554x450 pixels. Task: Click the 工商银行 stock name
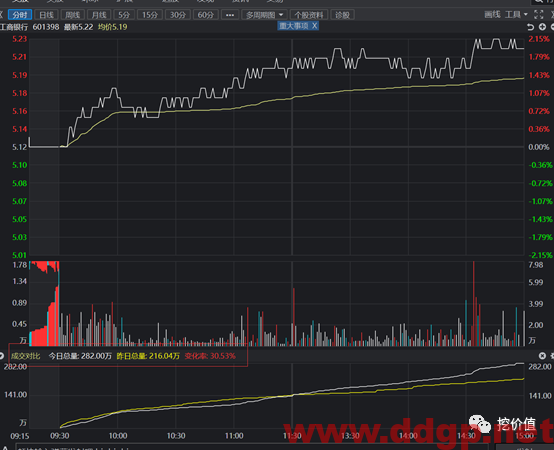14,27
